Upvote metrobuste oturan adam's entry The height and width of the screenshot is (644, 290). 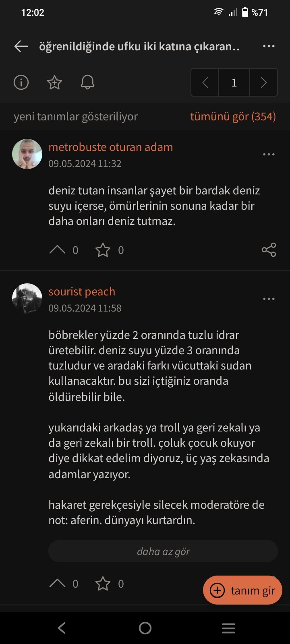tap(57, 250)
